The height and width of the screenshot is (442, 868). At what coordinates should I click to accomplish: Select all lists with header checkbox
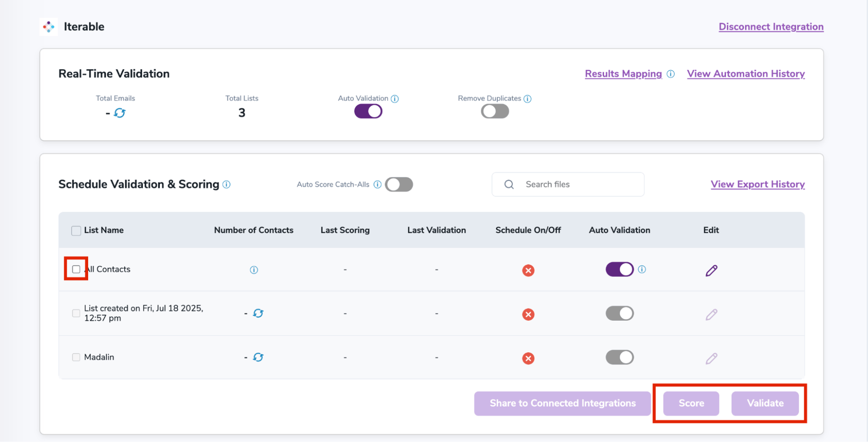tap(76, 230)
